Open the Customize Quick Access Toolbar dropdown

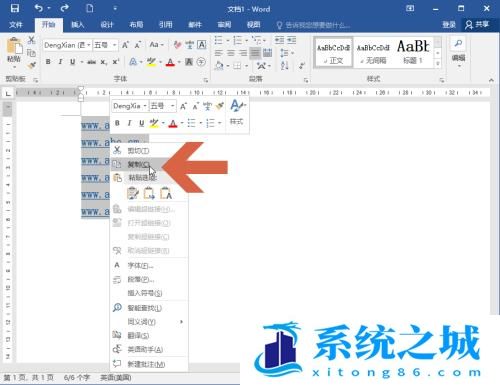tap(115, 8)
